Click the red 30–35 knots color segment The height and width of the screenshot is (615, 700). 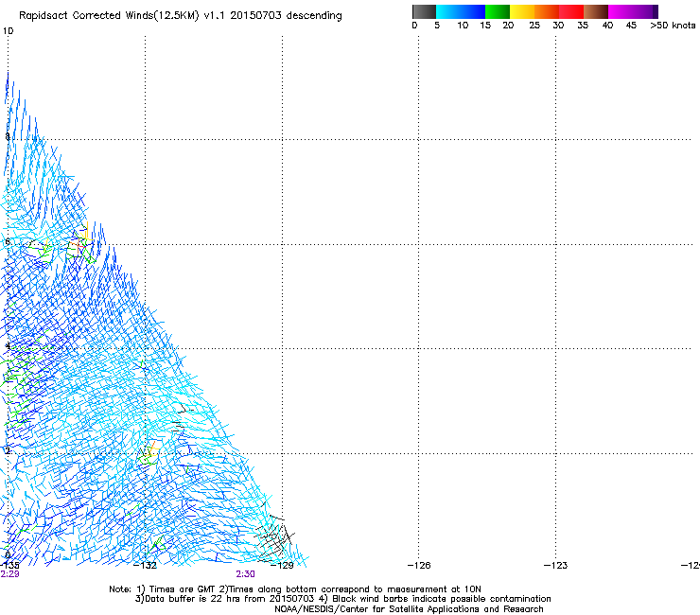point(571,11)
